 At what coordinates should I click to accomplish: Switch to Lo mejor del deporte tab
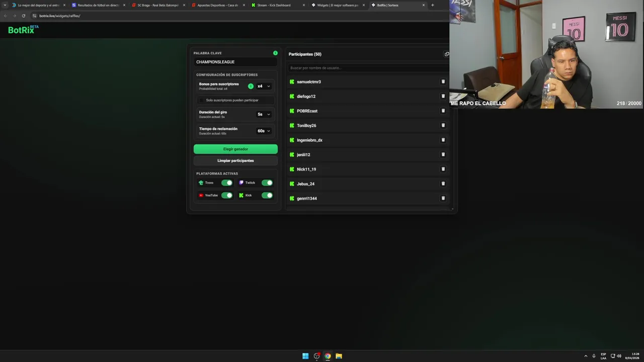(38, 5)
